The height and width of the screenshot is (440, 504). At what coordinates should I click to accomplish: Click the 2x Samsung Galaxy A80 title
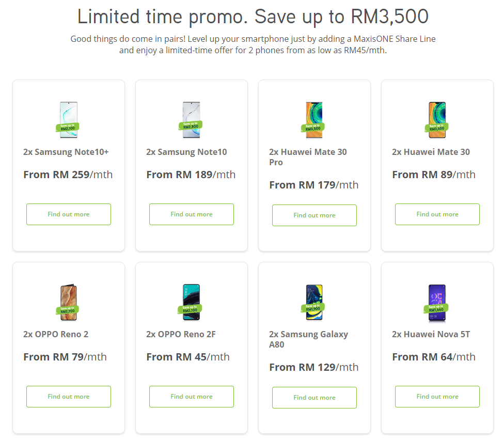pos(308,339)
